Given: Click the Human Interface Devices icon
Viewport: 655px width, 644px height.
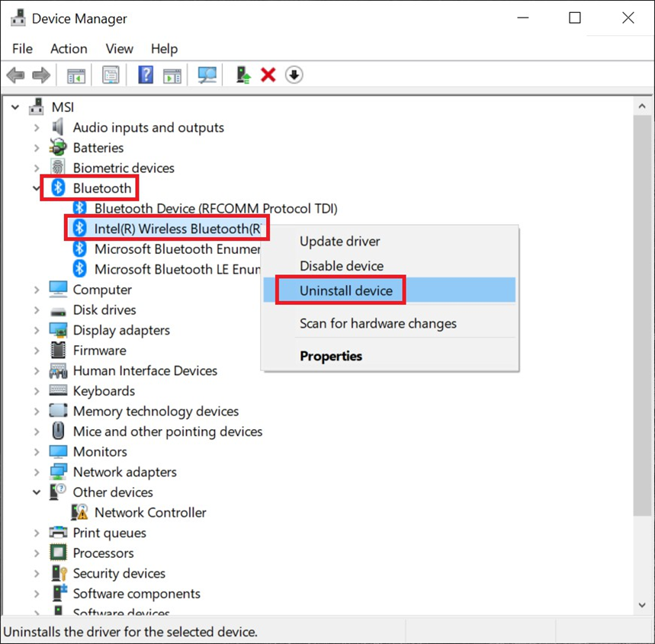Looking at the screenshot, I should click(58, 370).
